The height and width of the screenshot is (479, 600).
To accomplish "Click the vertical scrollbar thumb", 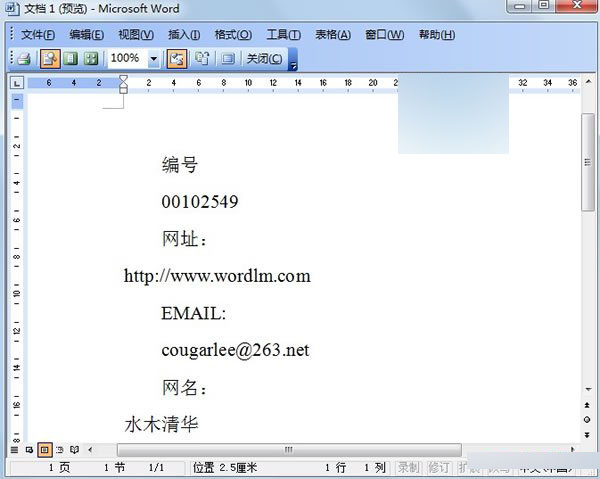I will pyautogui.click(x=588, y=160).
